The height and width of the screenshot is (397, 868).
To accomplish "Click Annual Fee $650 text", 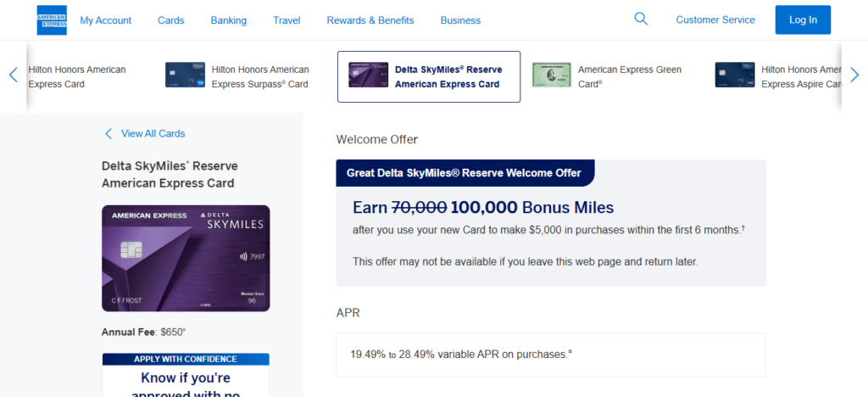I will (144, 333).
